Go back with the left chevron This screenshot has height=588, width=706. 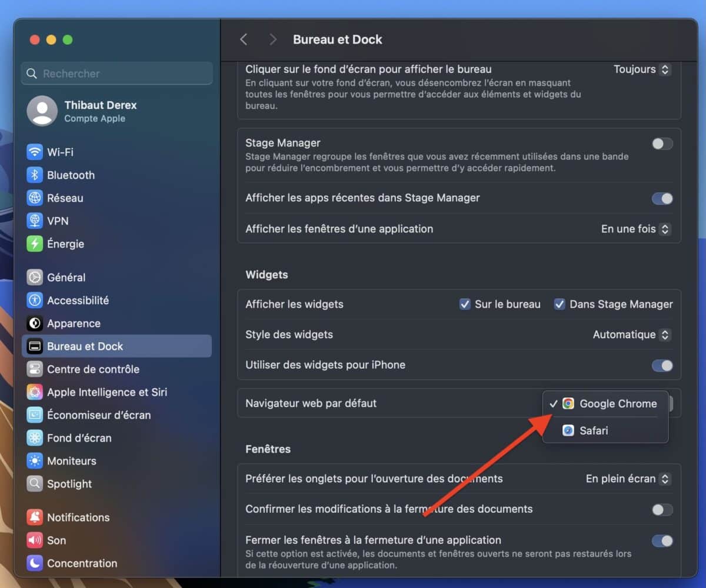tap(244, 39)
